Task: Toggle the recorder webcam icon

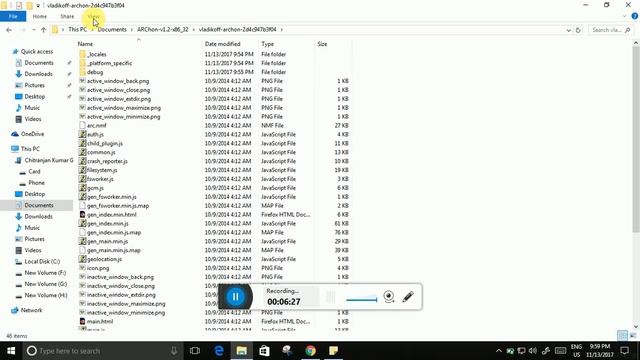Action: coord(389,296)
